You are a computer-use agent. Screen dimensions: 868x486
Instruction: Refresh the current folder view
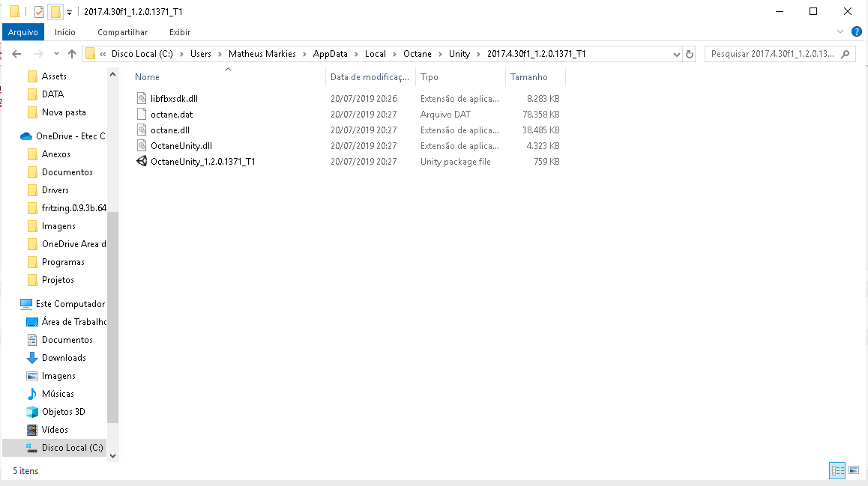(x=689, y=54)
